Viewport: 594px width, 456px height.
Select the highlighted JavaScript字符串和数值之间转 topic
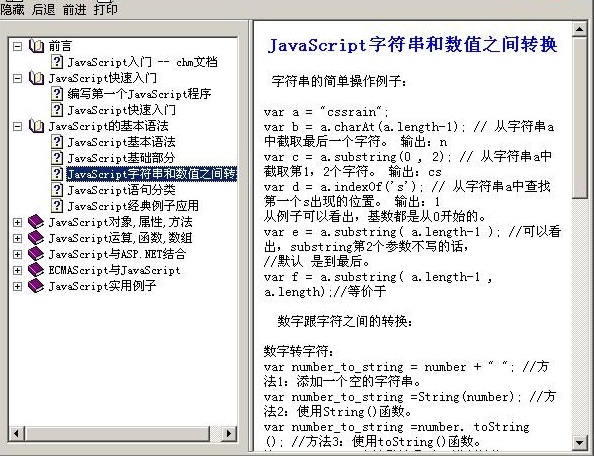[152, 174]
